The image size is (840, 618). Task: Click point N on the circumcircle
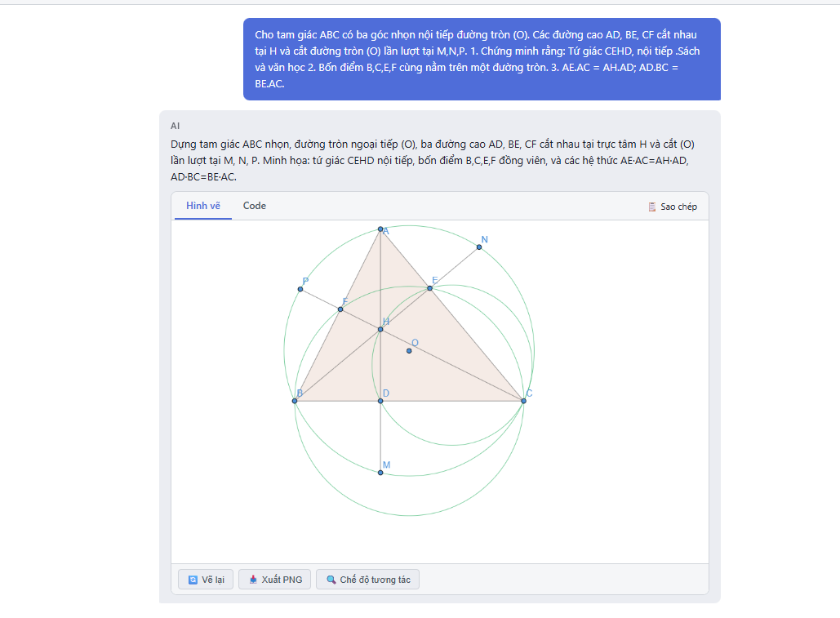(478, 247)
